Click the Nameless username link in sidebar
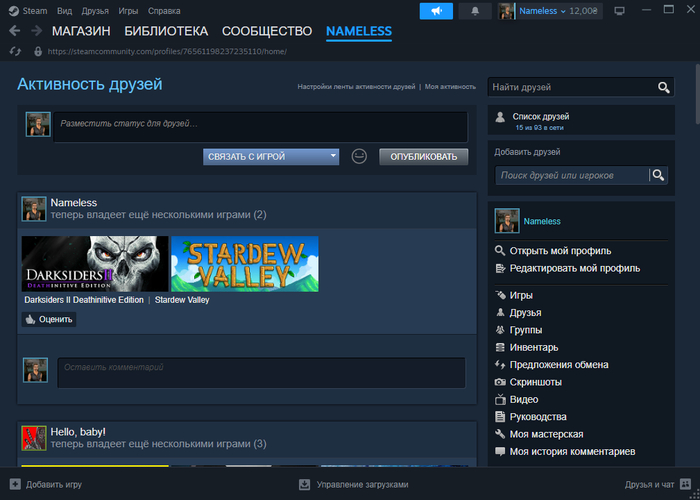 [x=542, y=221]
